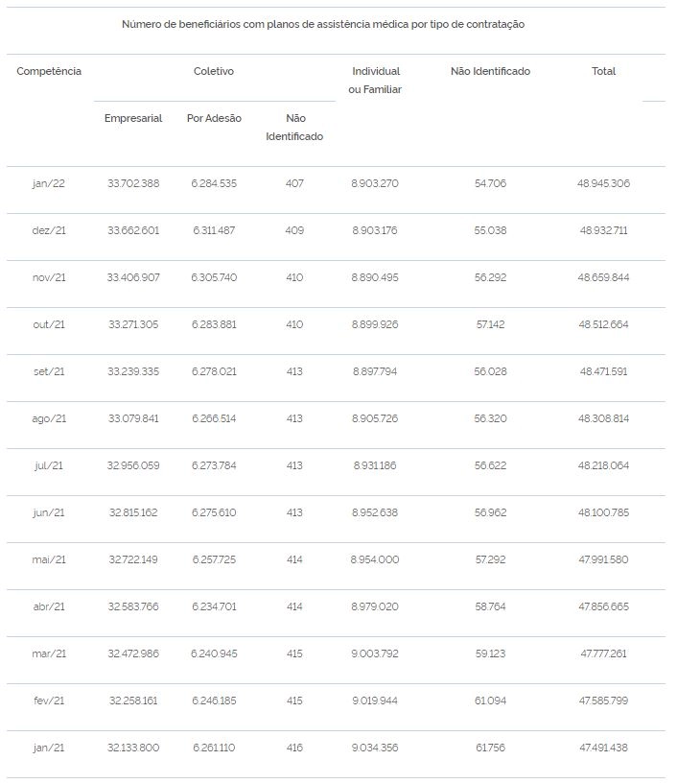Click the Empresarial sub-header

pos(133,118)
